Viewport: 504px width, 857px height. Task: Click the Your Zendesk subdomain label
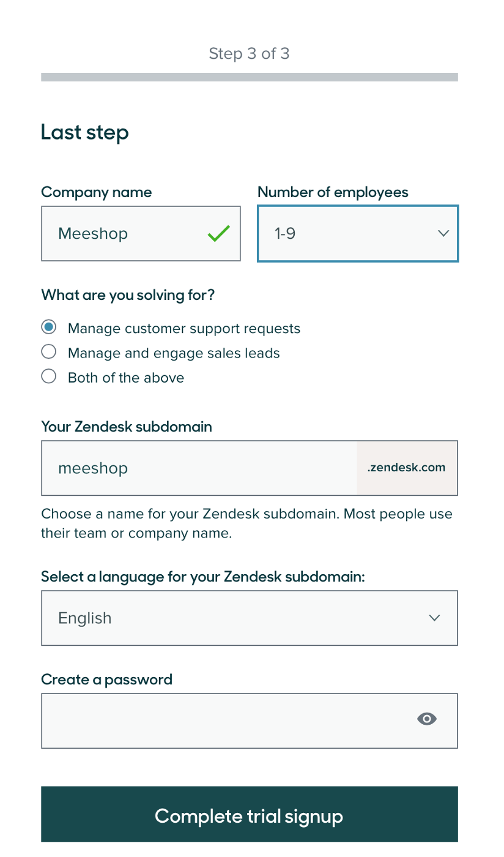tap(127, 427)
